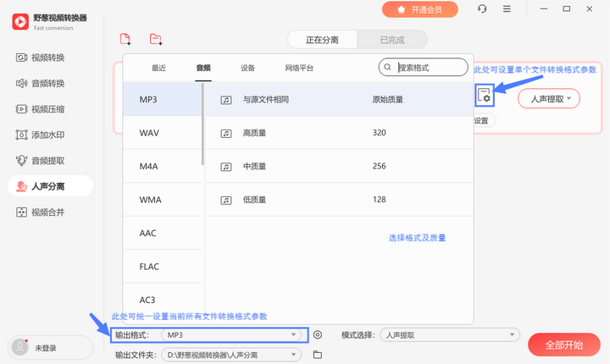
Task: Click format list scrollbar
Action: [x=202, y=124]
